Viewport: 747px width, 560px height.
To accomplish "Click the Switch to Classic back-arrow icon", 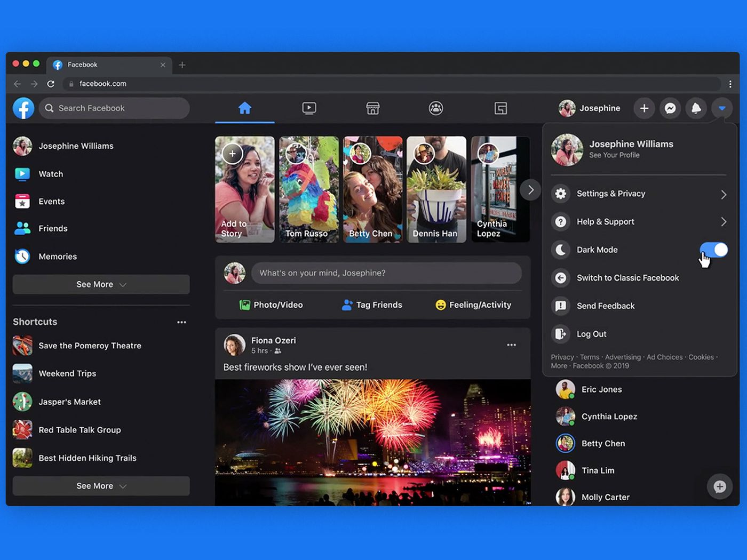I will pos(561,278).
